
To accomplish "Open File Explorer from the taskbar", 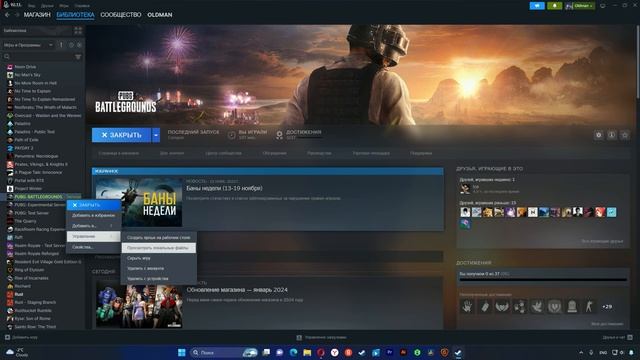I will pyautogui.click(x=307, y=352).
